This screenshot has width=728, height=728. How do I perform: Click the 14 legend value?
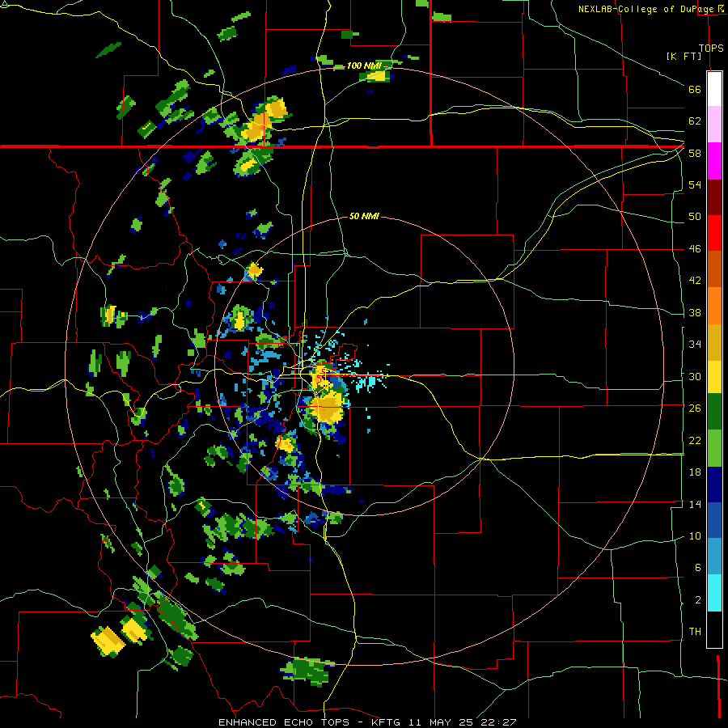pyautogui.click(x=695, y=504)
